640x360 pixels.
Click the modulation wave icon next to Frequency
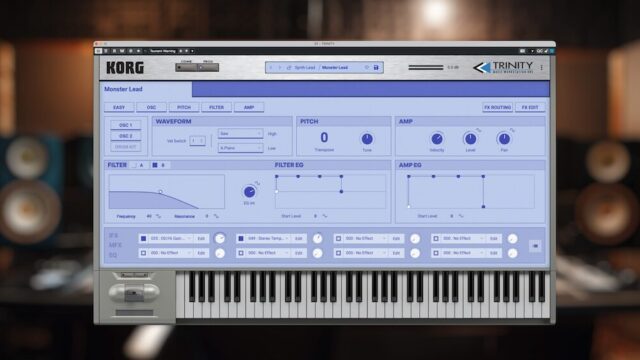pos(158,216)
